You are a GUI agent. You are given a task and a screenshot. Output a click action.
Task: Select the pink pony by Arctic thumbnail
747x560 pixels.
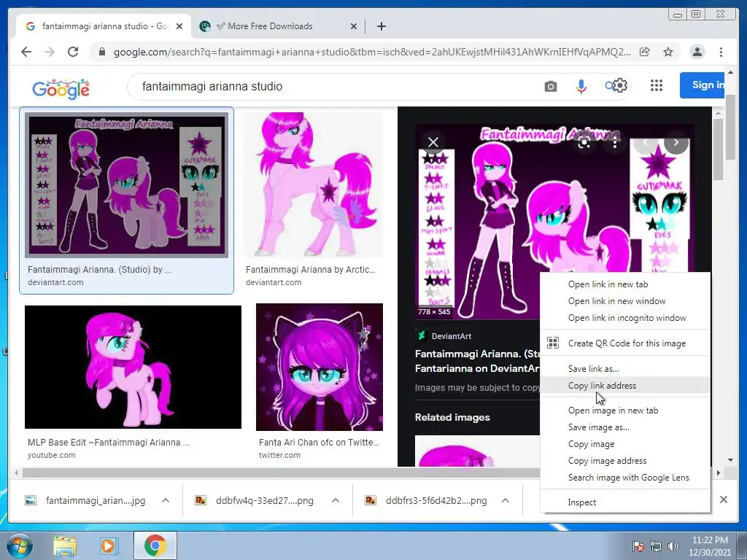(x=312, y=185)
